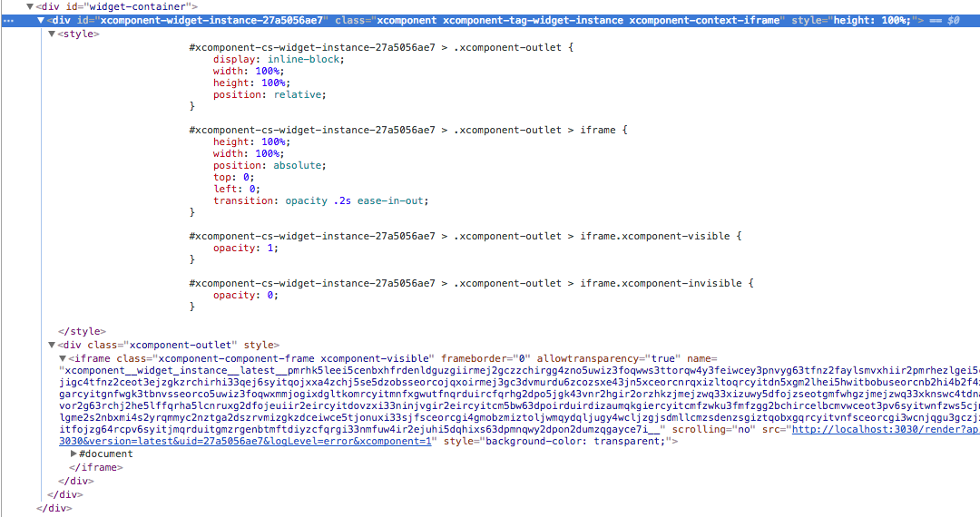Click the iframe class attribute value
Screen dimensions: 980x517
294,359
